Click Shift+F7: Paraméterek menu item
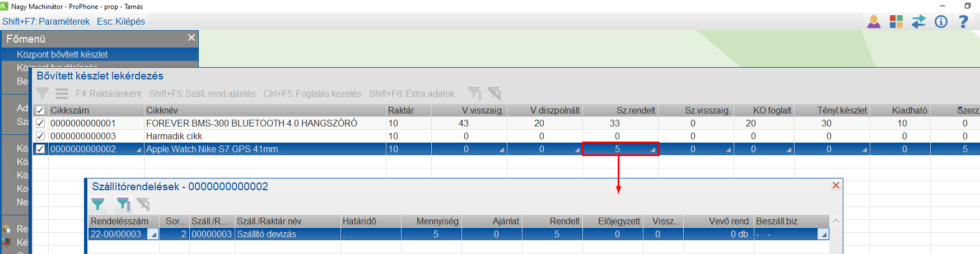Image resolution: width=980 pixels, height=254 pixels. (x=46, y=21)
